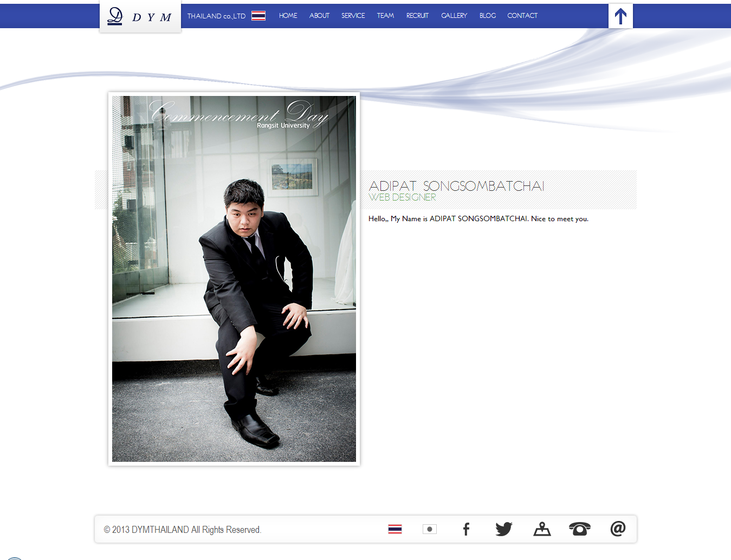Open the GALLERY page
This screenshot has height=560, width=731.
(x=454, y=16)
